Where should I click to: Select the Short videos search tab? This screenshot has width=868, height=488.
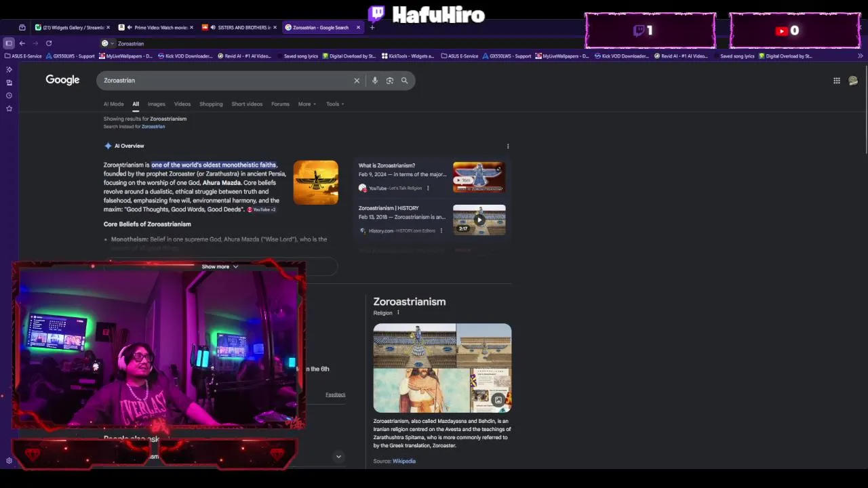coord(247,104)
